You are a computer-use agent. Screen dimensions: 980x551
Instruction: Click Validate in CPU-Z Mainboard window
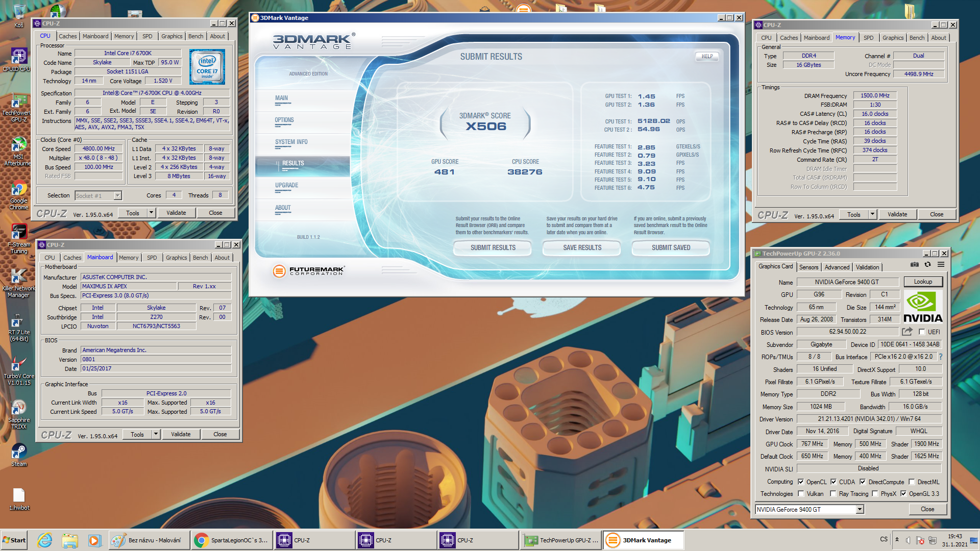tap(181, 434)
